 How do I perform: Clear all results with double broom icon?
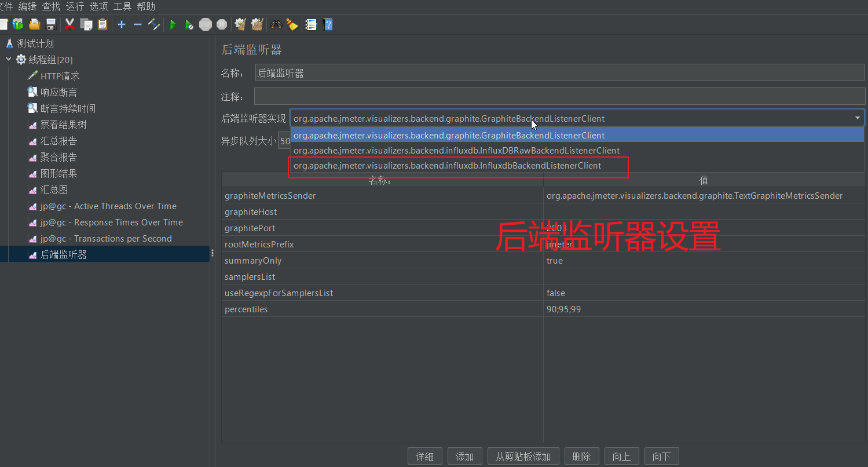pyautogui.click(x=257, y=24)
